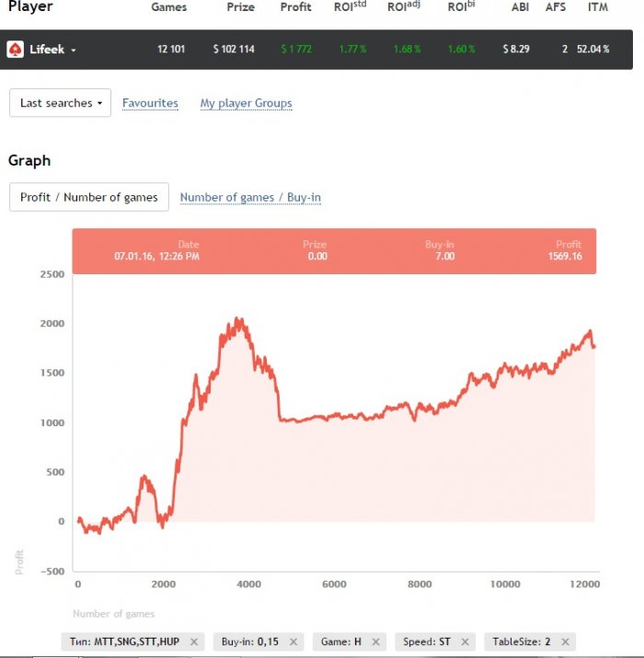Open the Last searches dropdown

60,103
